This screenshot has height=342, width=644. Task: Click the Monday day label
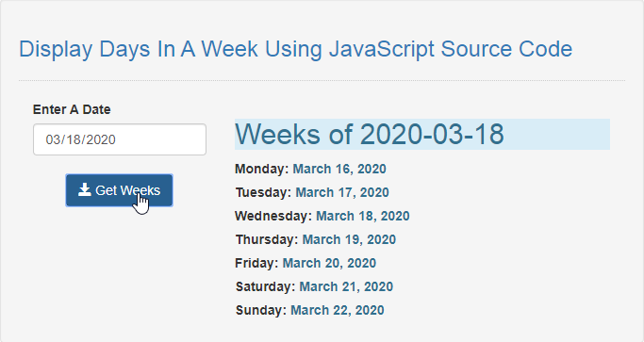[x=262, y=169]
